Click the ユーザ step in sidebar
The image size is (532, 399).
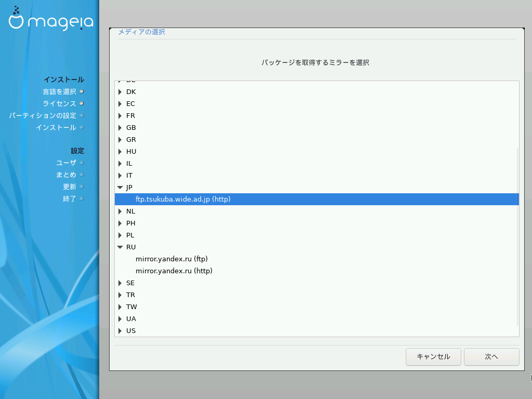[66, 163]
